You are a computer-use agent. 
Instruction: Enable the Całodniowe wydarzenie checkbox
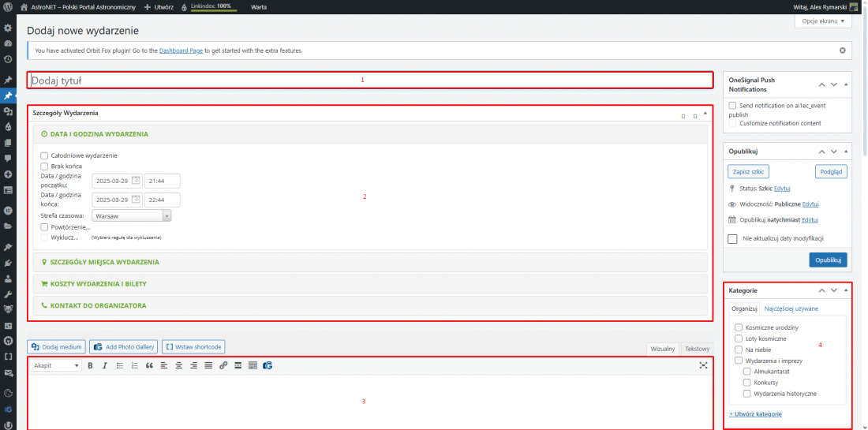coord(45,155)
